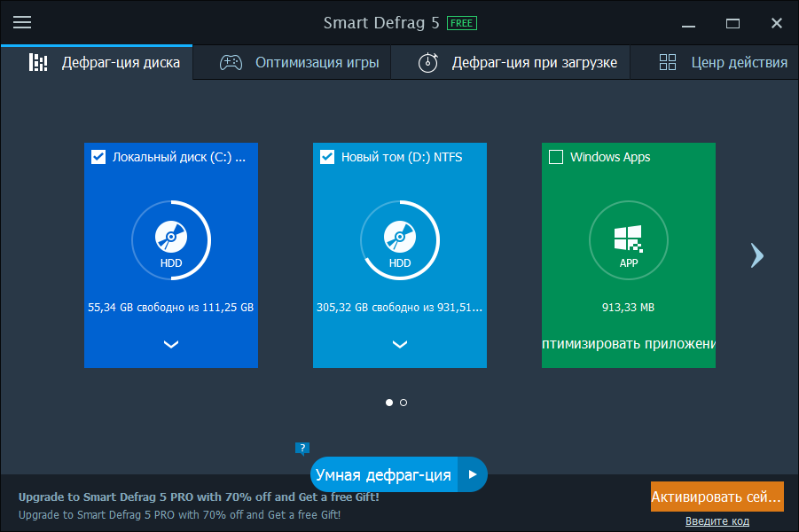
Task: Open the hamburger main menu
Action: pyautogui.click(x=22, y=22)
